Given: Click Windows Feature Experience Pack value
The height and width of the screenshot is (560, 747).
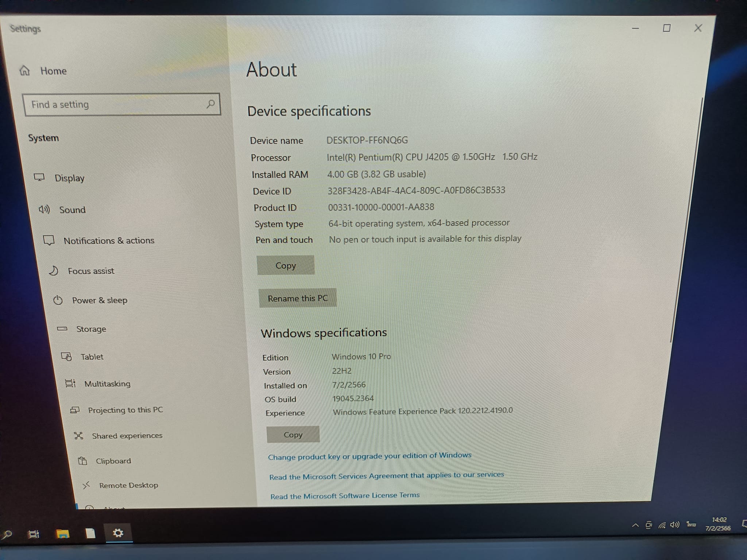Looking at the screenshot, I should pyautogui.click(x=423, y=411).
